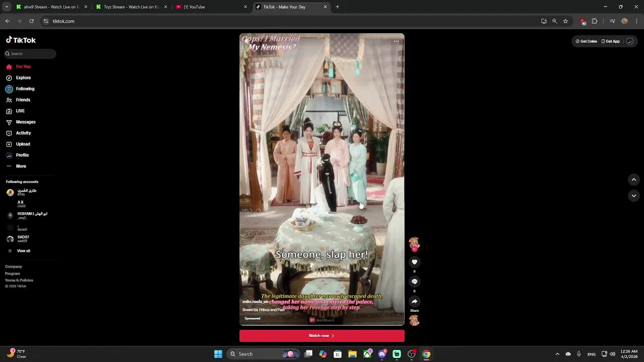The image size is (644, 362).
Task: Open the Upload page
Action: pos(18,144)
